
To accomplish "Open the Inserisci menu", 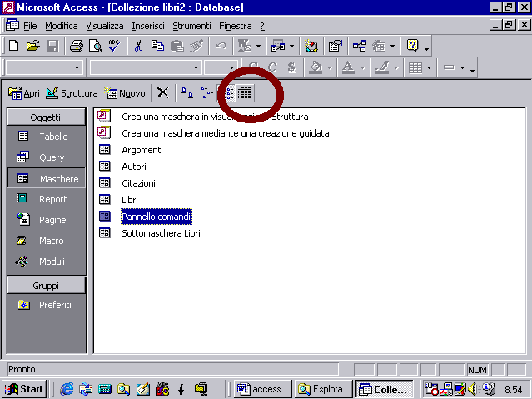I will coord(148,26).
